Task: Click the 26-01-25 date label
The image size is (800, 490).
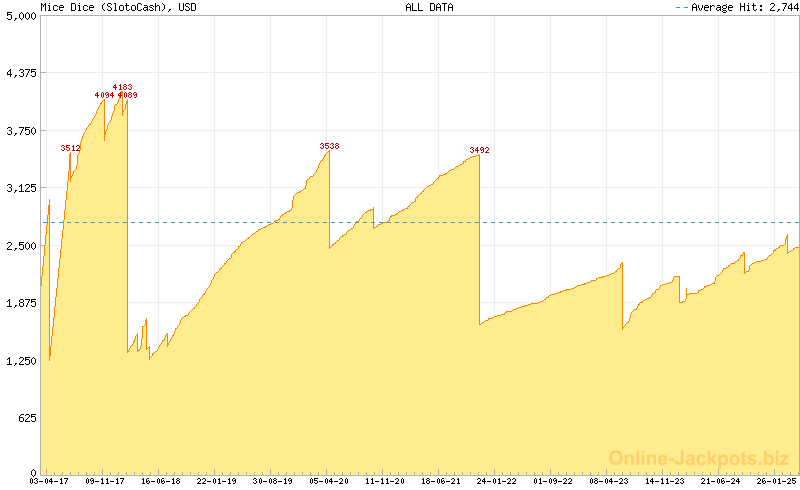Action: coord(776,481)
